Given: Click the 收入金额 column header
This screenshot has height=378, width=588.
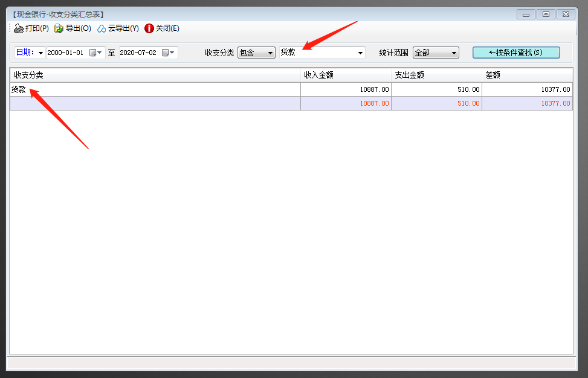Looking at the screenshot, I should tap(346, 75).
